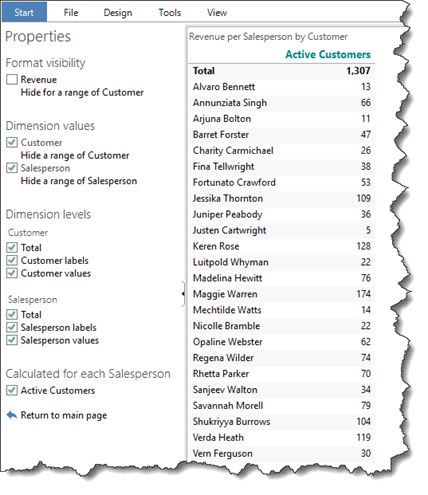Image resolution: width=428 pixels, height=495 pixels.
Task: Switch to the Design tab
Action: (118, 13)
